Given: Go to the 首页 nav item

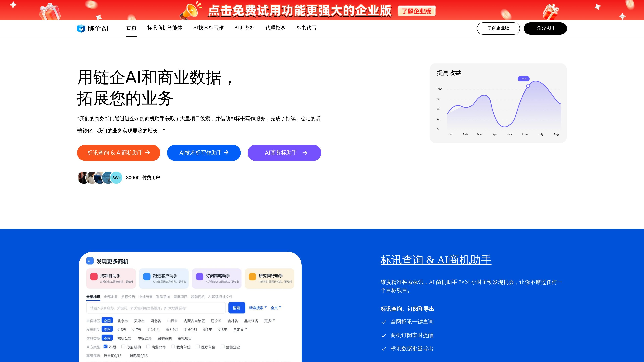Looking at the screenshot, I should (131, 28).
